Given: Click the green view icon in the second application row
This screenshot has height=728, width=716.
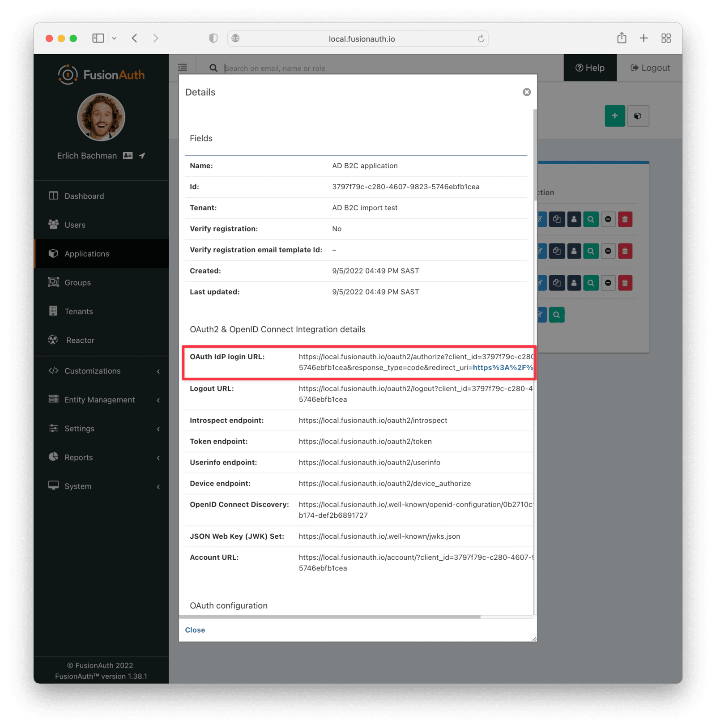Looking at the screenshot, I should pyautogui.click(x=591, y=251).
